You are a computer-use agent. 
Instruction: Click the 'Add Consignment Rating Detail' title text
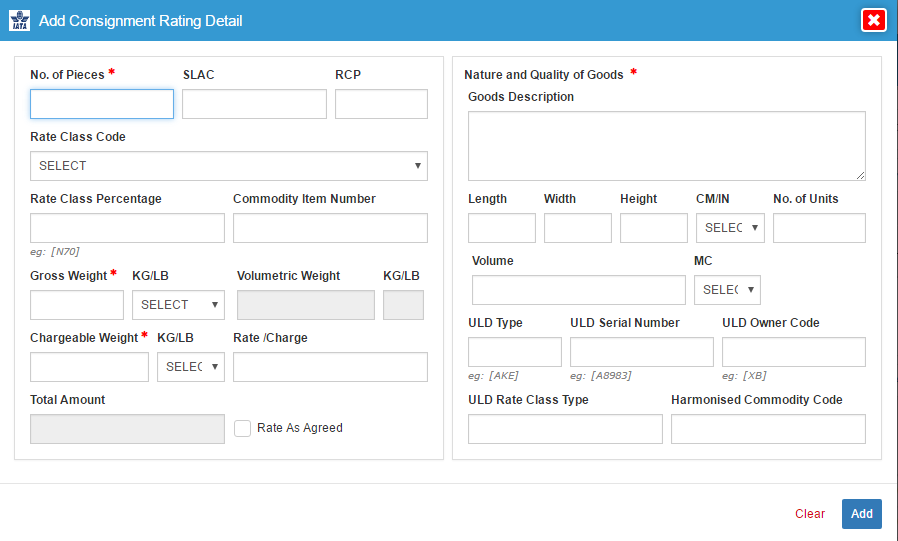[x=140, y=21]
